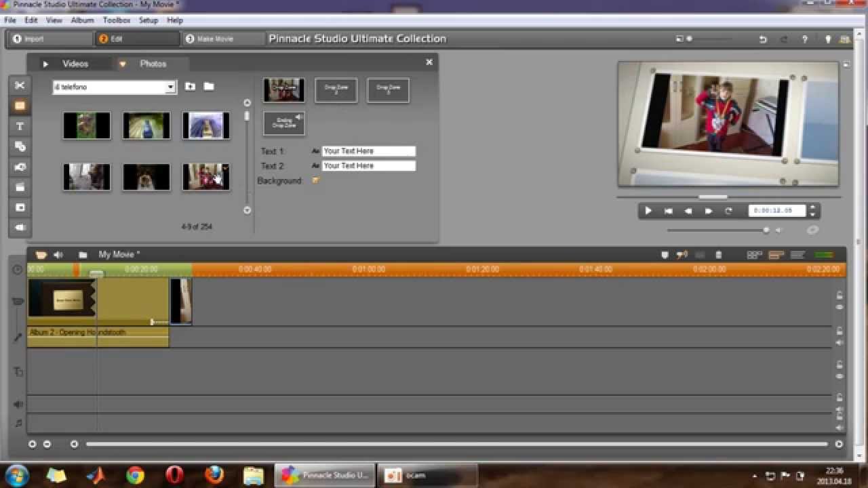The image size is (868, 488).
Task: Open the pan and zoom tool icon
Action: coord(20,167)
